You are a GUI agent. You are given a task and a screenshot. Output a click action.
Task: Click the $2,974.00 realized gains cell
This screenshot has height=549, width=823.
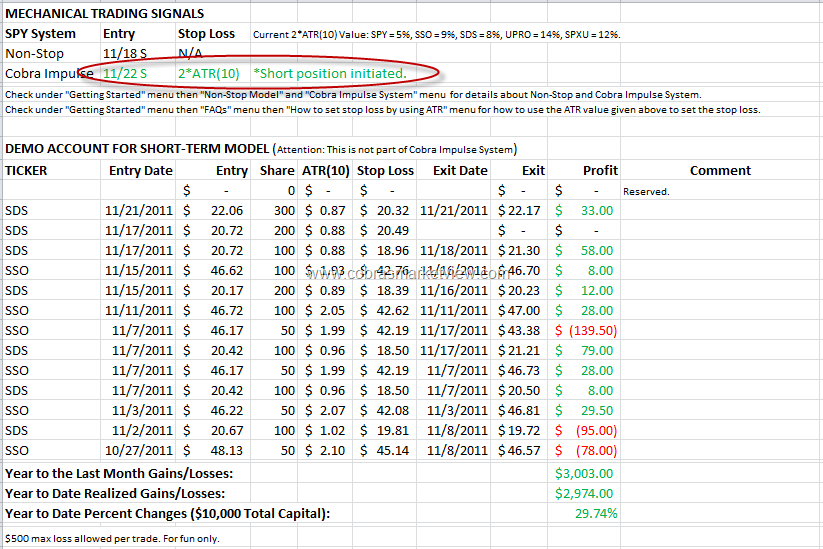coord(584,493)
